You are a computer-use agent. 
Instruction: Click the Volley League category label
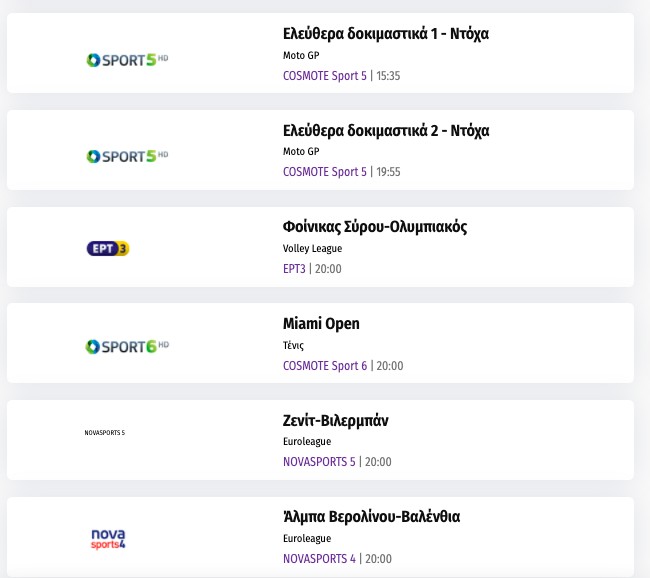point(312,249)
